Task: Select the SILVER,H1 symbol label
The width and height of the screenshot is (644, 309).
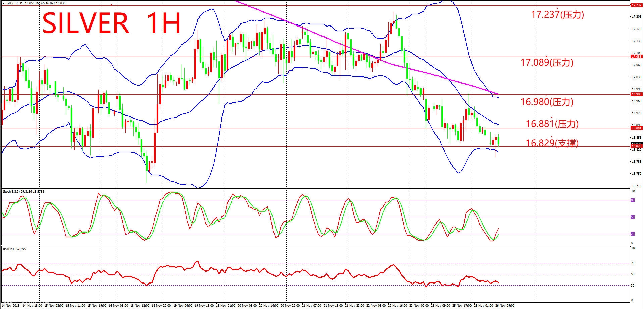Action: click(15, 3)
